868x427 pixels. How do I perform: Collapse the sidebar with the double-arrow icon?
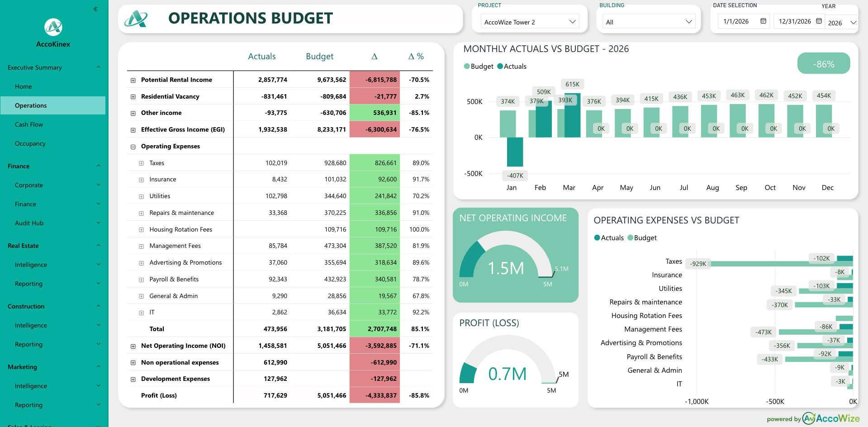pos(95,9)
